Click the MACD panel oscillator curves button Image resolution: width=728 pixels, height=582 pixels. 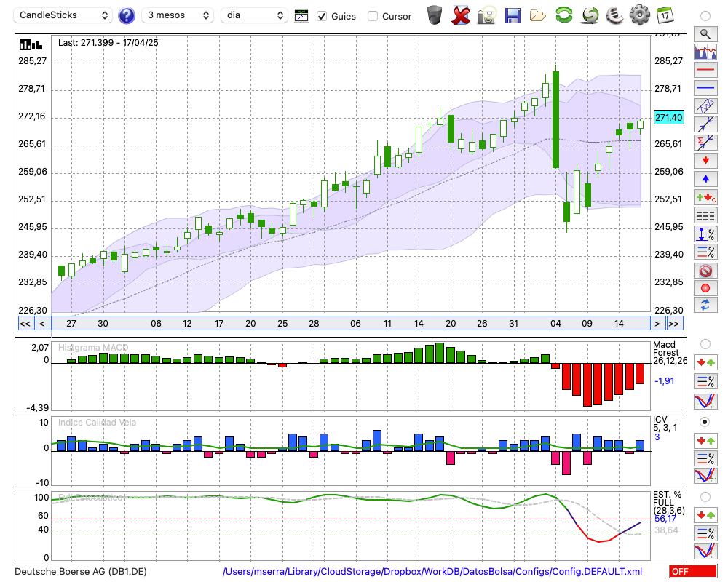[705, 401]
